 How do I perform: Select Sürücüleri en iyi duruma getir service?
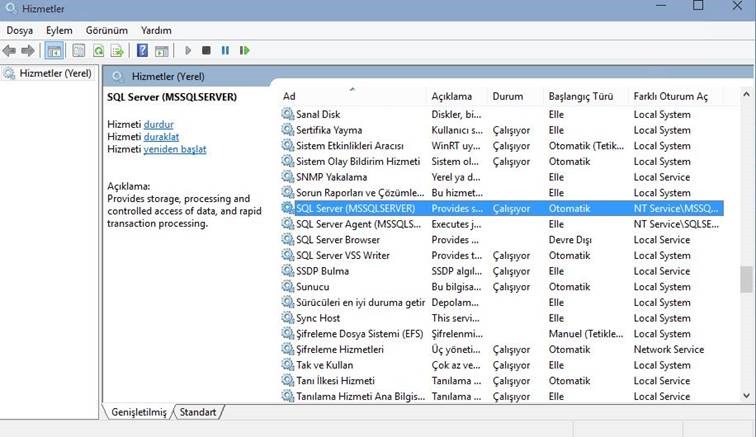360,302
